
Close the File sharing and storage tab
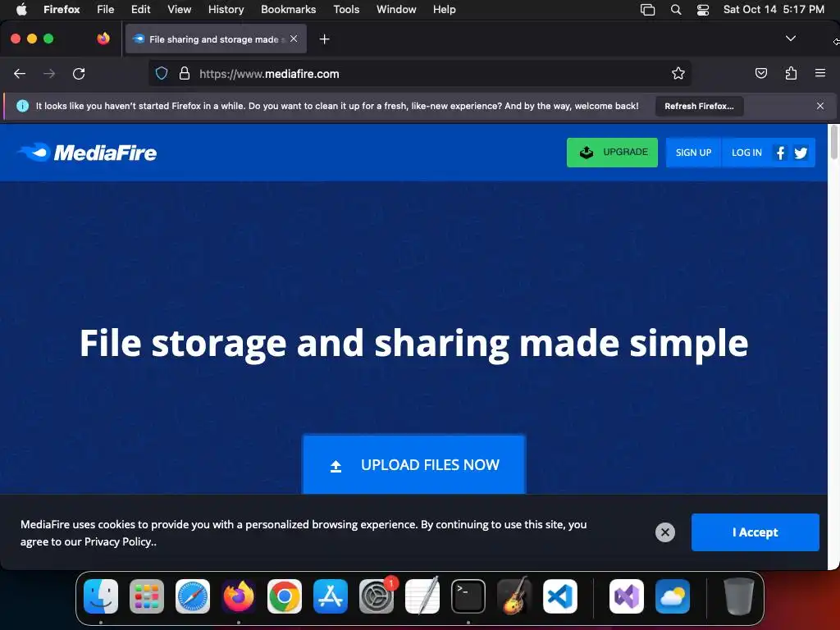pos(294,39)
